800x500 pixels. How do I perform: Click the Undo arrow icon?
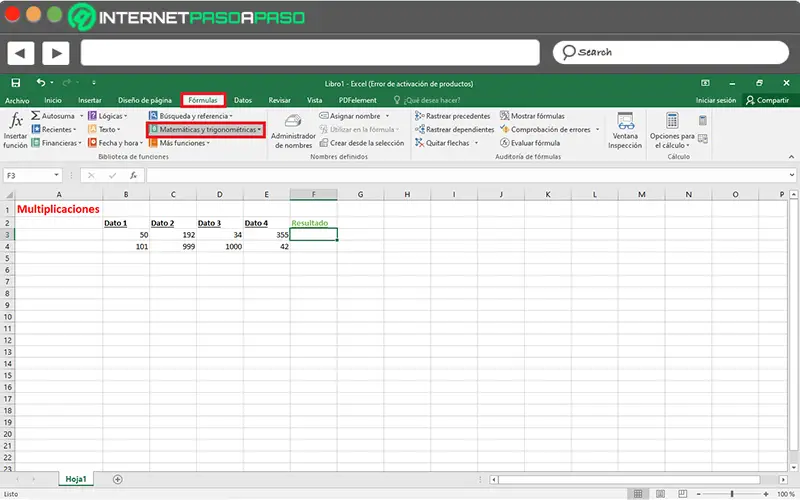pyautogui.click(x=41, y=83)
